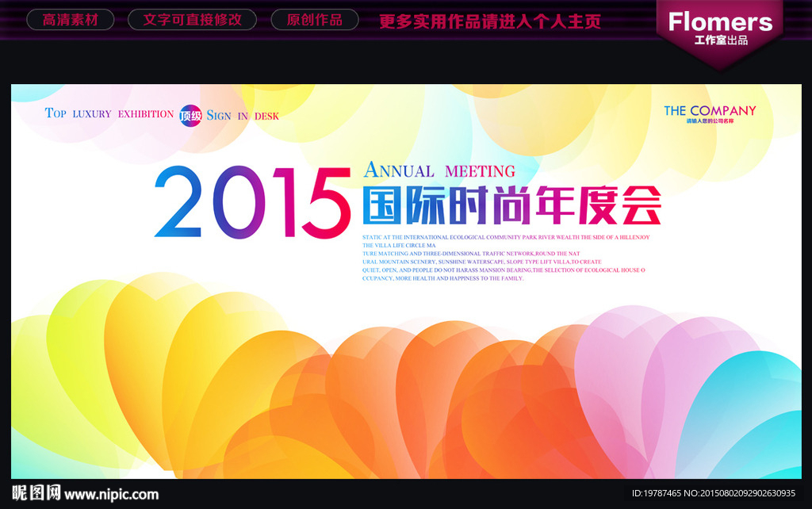Select the 国际时尚年度会 title
Viewport: 812px width, 509px height.
(512, 205)
